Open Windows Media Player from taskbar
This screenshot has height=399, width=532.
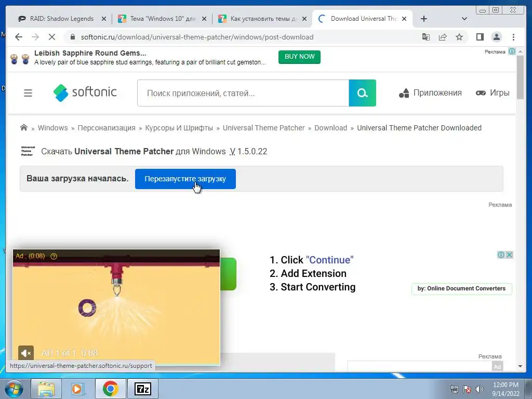coord(78,389)
